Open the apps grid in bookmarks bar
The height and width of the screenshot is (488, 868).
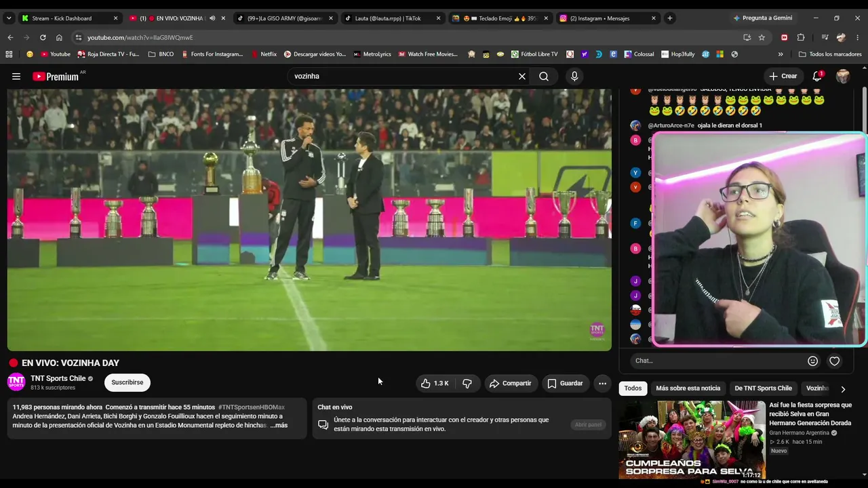pos(9,54)
